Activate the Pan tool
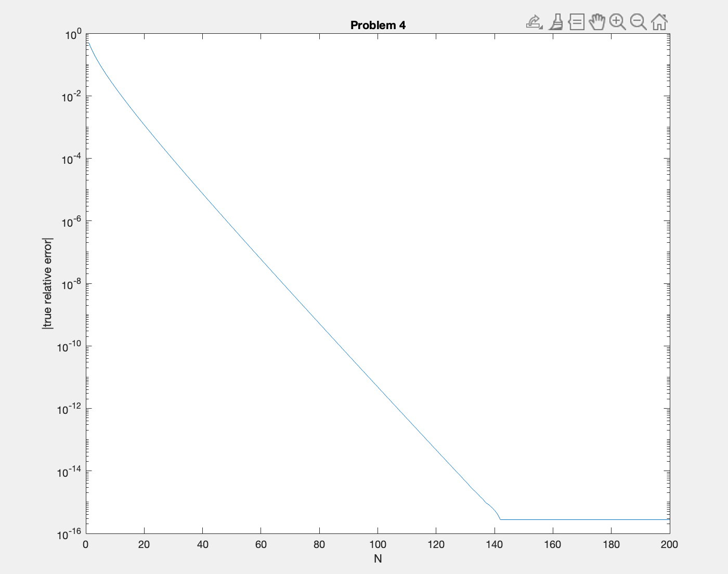728x574 pixels. click(597, 22)
